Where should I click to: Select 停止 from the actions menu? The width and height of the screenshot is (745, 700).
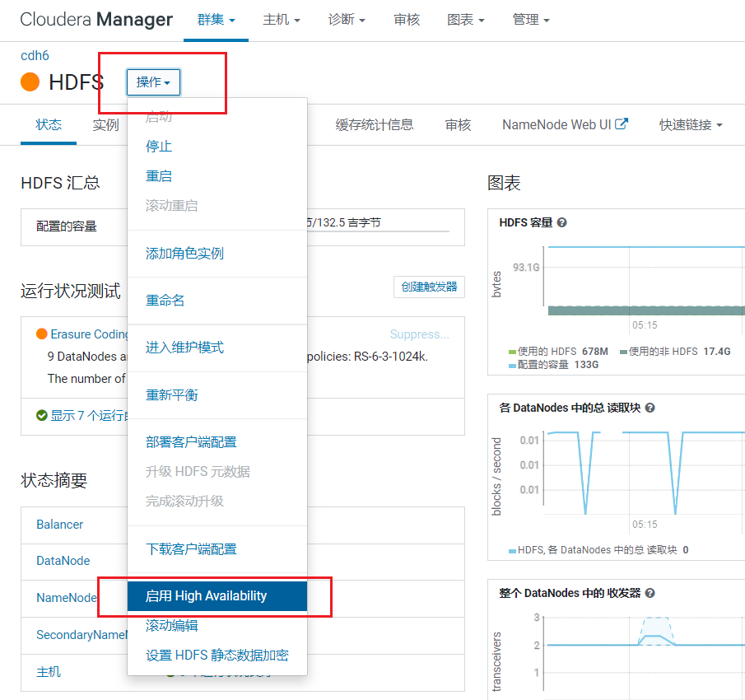coord(217,147)
